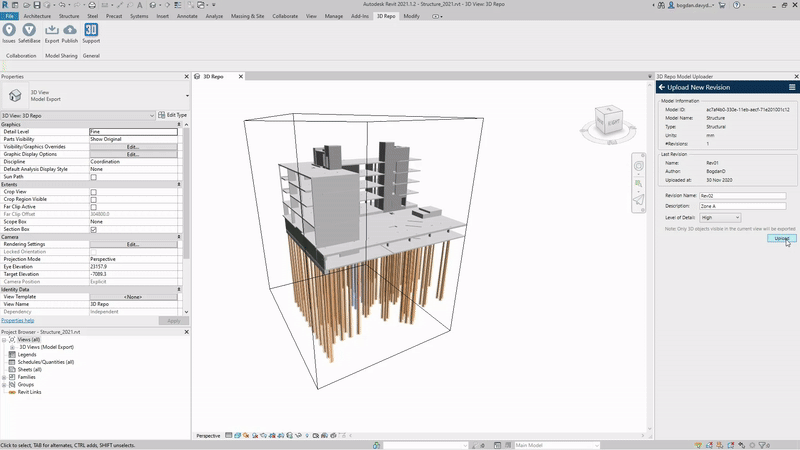800x450 pixels.
Task: Click the Default 3D view icon in quick access toolbar
Action: tap(153, 5)
